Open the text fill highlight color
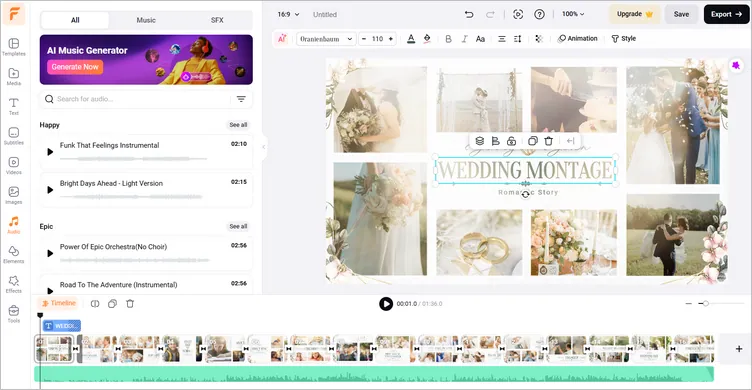Image resolution: width=752 pixels, height=390 pixels. click(x=427, y=39)
